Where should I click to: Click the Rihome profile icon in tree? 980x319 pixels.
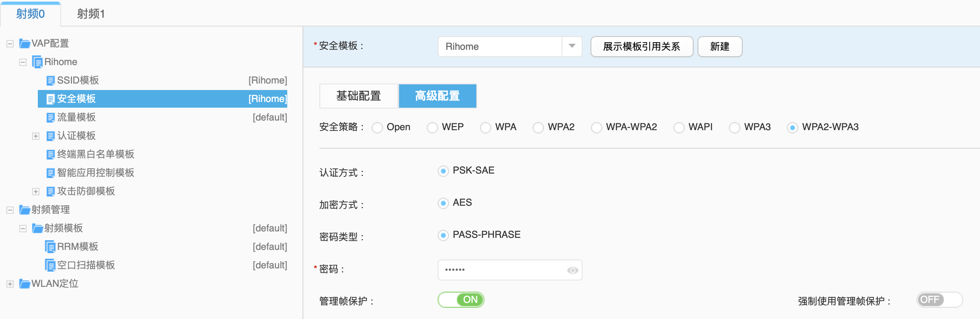click(37, 62)
